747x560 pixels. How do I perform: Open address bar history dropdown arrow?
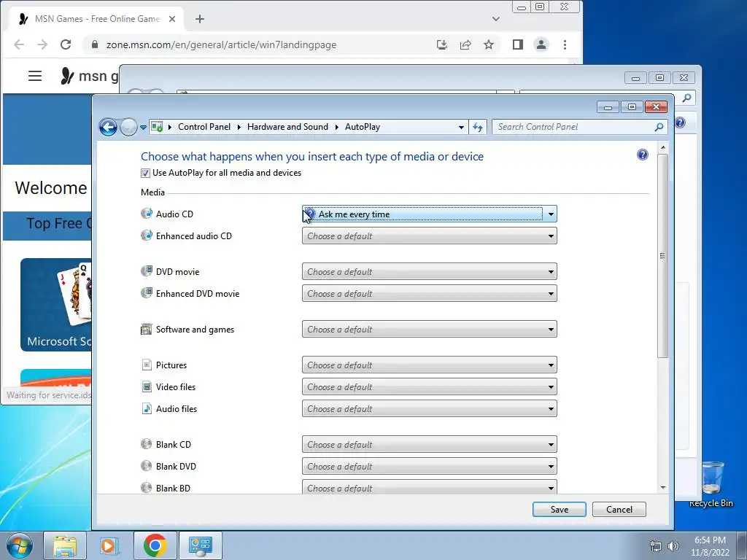tap(461, 127)
